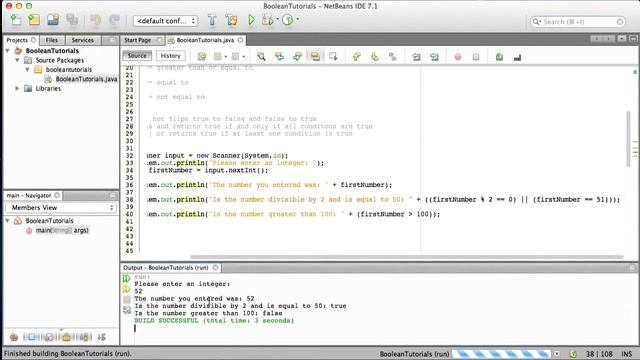Image resolution: width=640 pixels, height=360 pixels.
Task: Click the Next Bookmark icon
Action: pos(375,57)
